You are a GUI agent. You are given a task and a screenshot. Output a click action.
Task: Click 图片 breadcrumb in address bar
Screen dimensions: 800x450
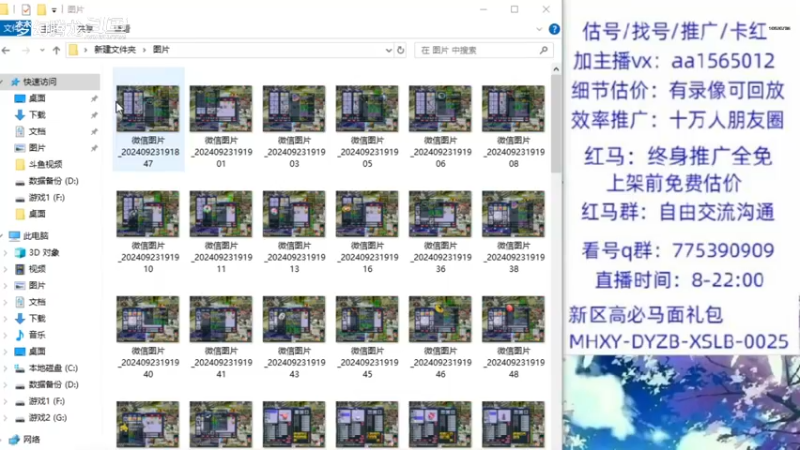coord(161,49)
